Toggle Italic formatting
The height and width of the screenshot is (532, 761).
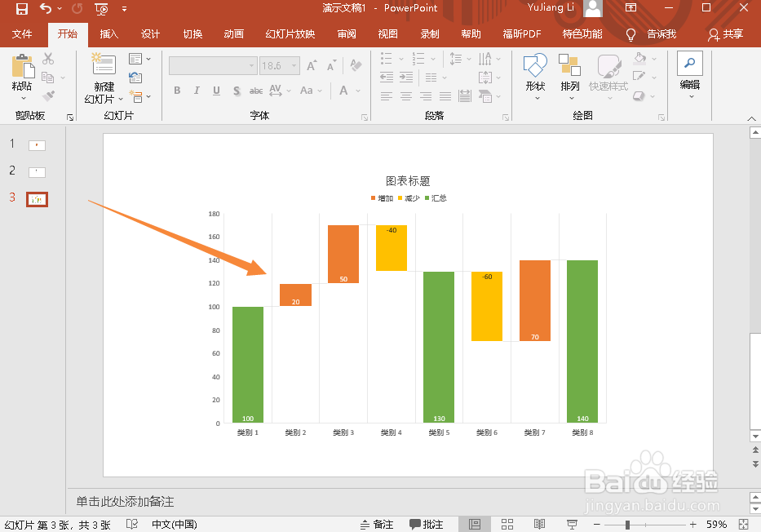tap(197, 91)
